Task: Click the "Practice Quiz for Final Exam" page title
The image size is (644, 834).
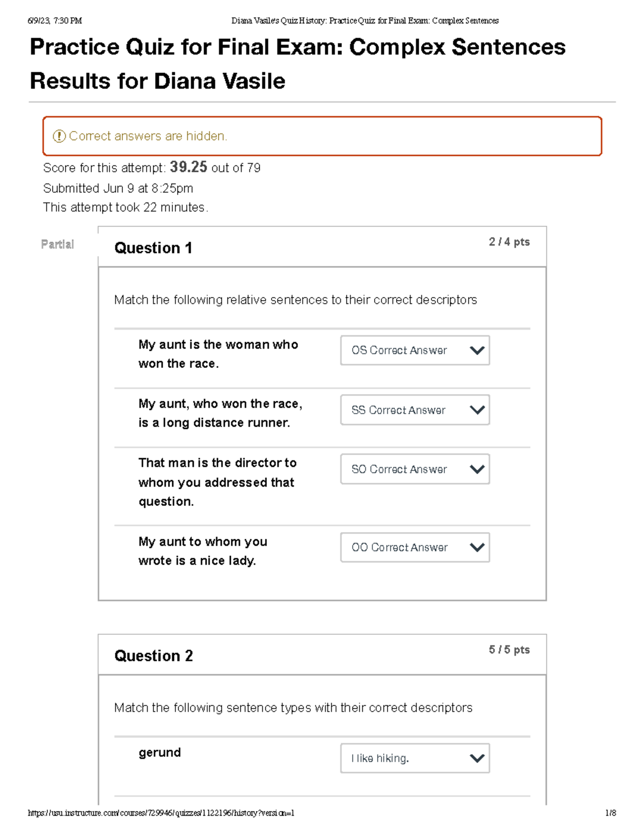Action: [297, 47]
